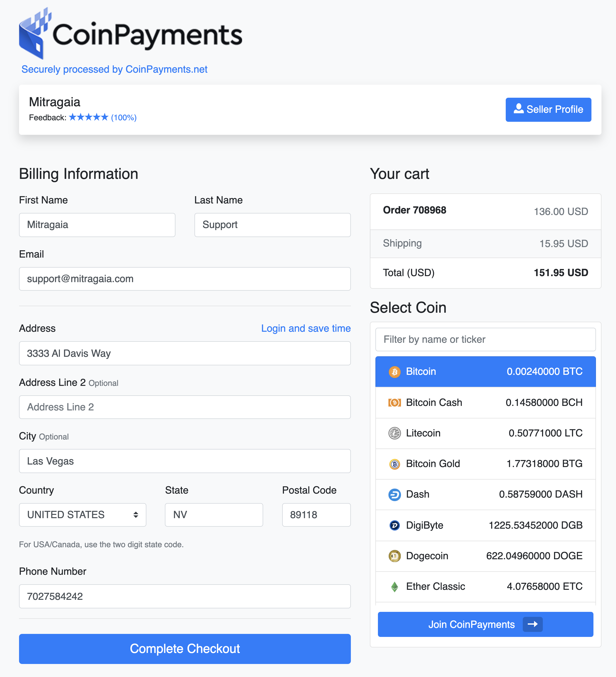Click the Seller Profile button
Viewport: 616px width, 677px height.
[548, 109]
